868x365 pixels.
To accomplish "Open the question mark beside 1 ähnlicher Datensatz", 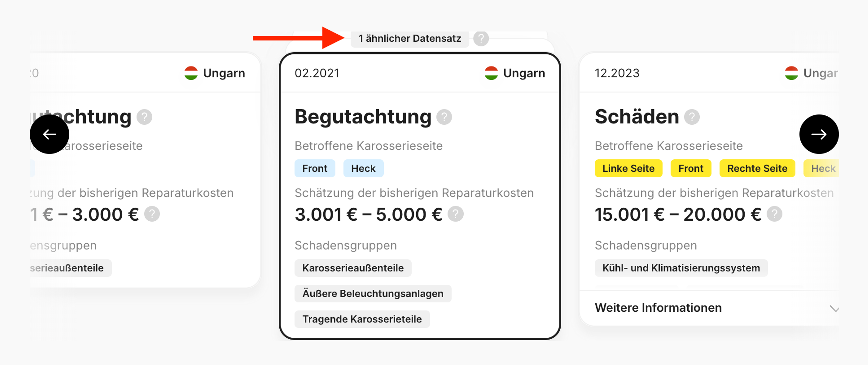I will [x=481, y=38].
